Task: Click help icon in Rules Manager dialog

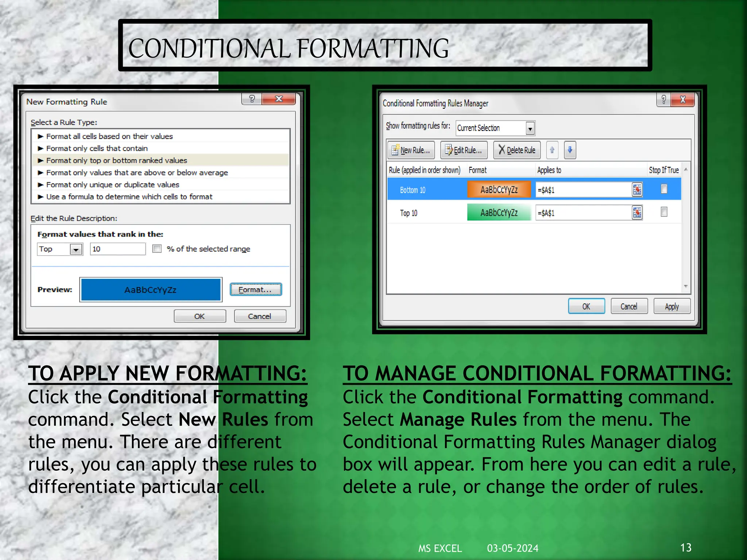Action: click(x=664, y=100)
